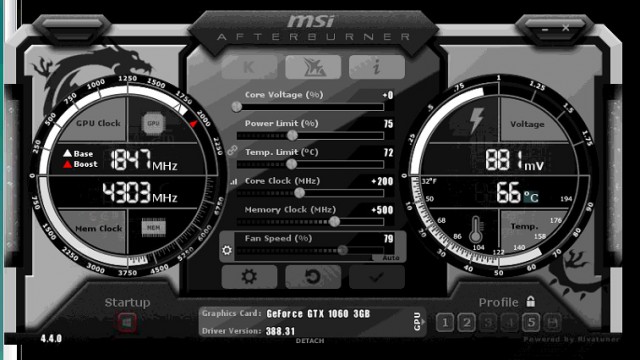This screenshot has width=640, height=360.
Task: Open the Kombustor K button
Action: (249, 67)
